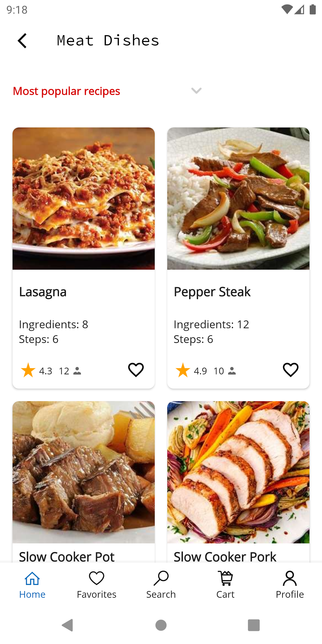Image resolution: width=322 pixels, height=644 pixels.
Task: Open the Search tab
Action: (161, 585)
